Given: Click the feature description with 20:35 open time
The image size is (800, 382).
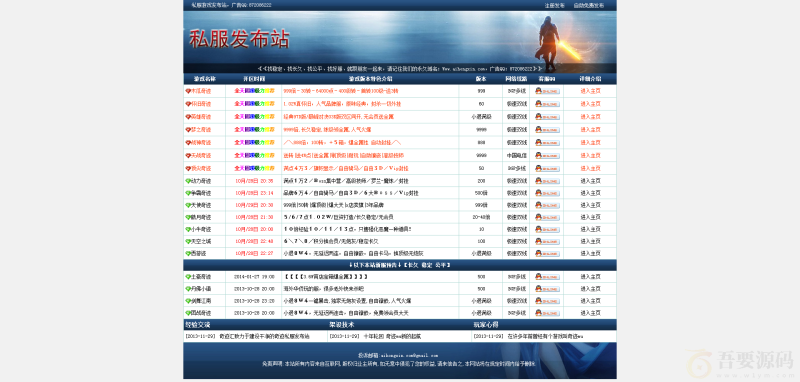Looking at the screenshot, I should (346, 181).
